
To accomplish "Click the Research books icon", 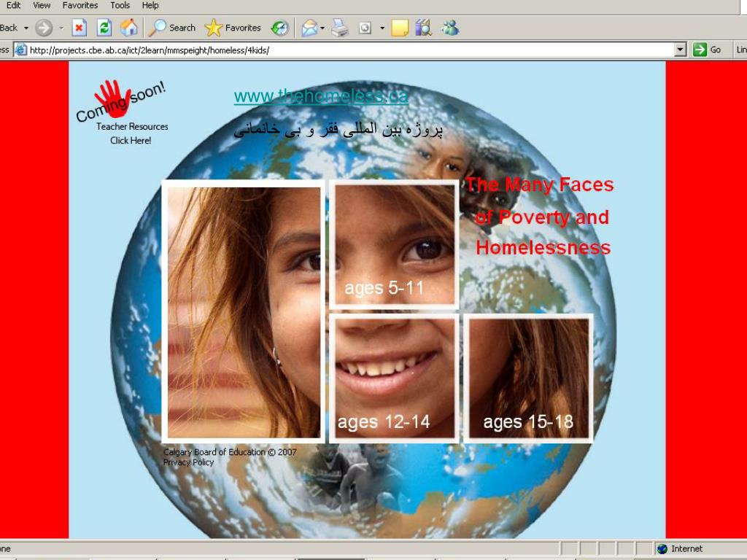I will click(423, 28).
